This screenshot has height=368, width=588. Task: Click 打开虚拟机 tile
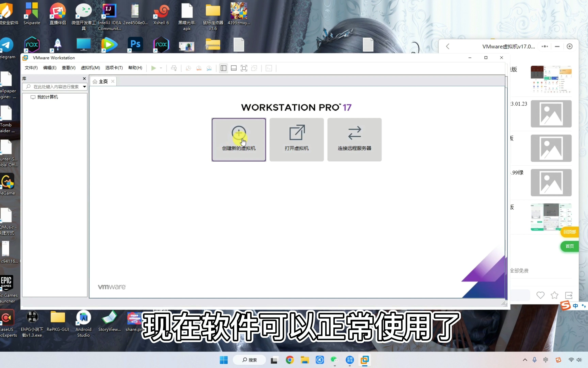pos(296,140)
